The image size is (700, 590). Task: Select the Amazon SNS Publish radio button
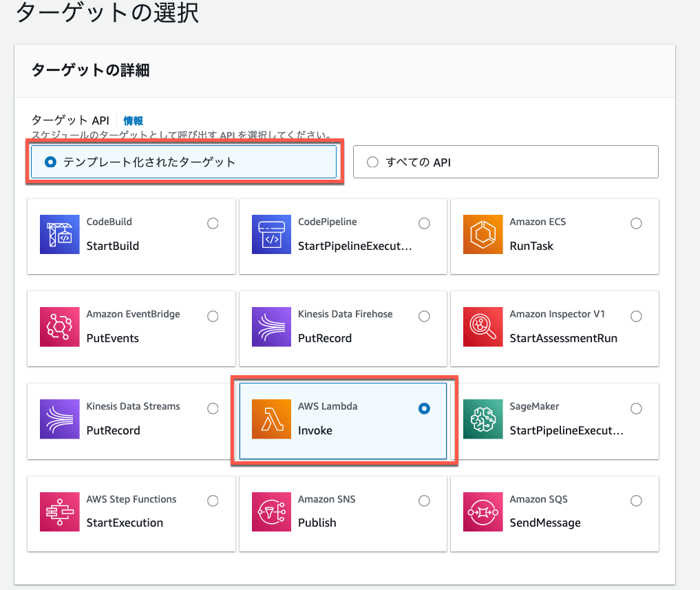click(425, 501)
